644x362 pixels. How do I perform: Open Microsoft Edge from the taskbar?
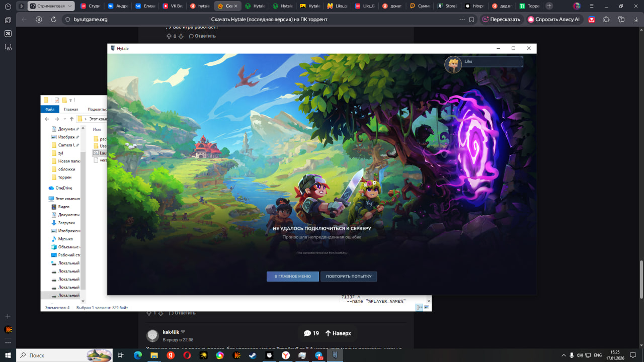[x=137, y=355]
